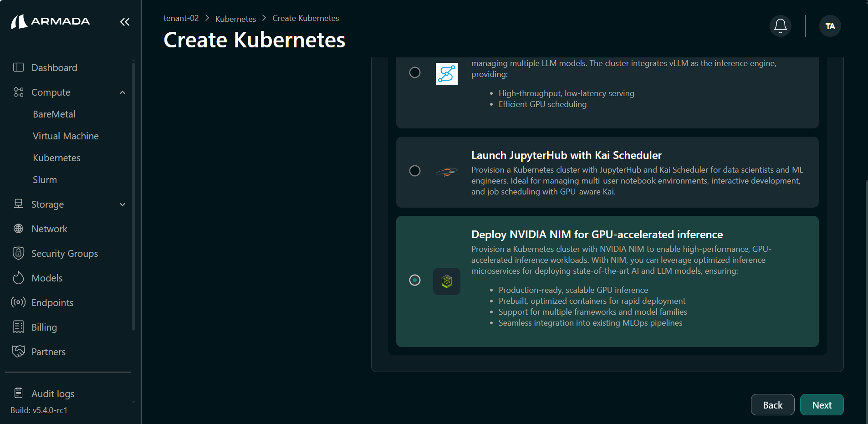868x424 pixels.
Task: Navigate to Slurm
Action: [x=45, y=180]
